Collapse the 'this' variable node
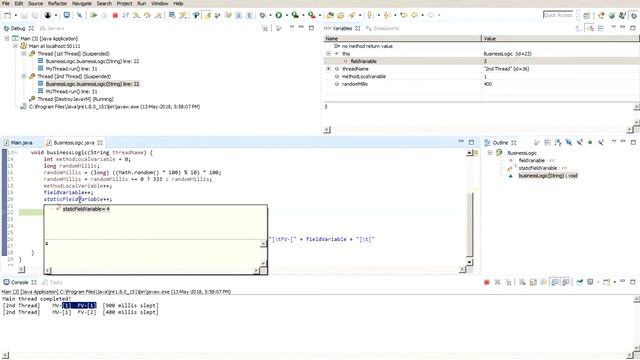Image resolution: width=640 pixels, height=360 pixels. (x=329, y=53)
